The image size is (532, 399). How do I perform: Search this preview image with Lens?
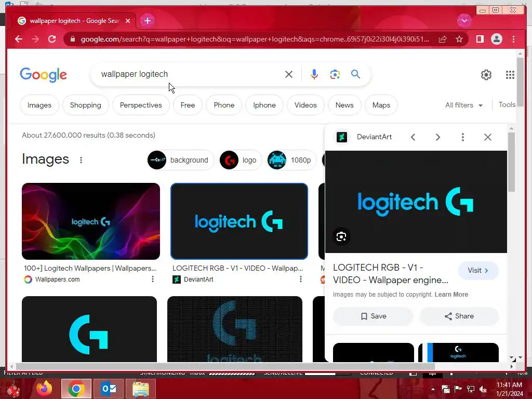click(341, 236)
